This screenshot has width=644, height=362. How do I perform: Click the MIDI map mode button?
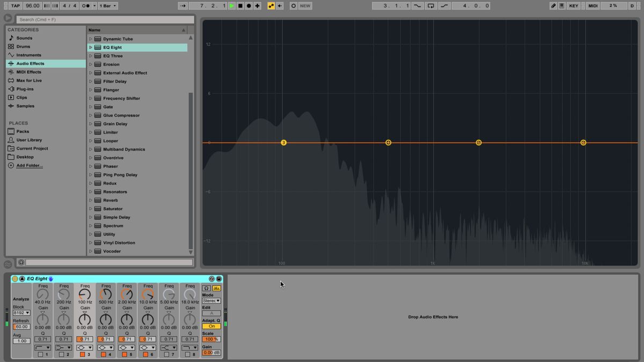[x=593, y=6]
